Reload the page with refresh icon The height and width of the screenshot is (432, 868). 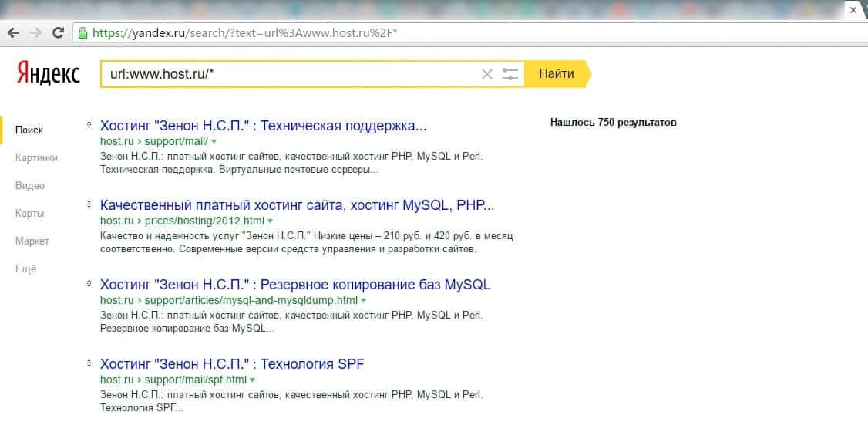tap(58, 33)
